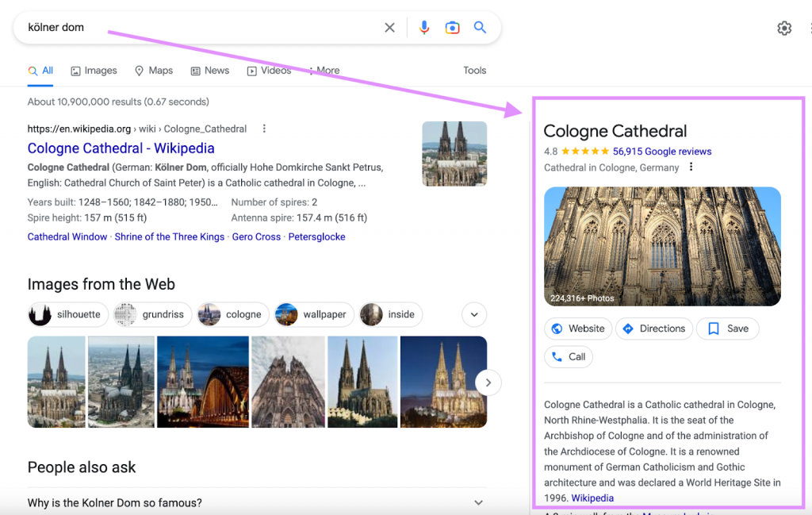Open three-dot menu beside Wikipedia result URL
Screen dimensions: 812x515
(x=264, y=129)
